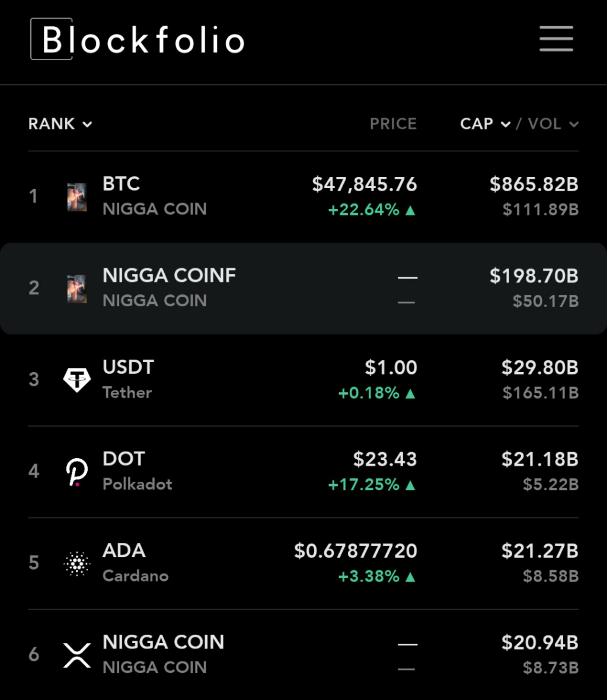Select the BTC ticker label
607x700 pixels.
[x=121, y=184]
